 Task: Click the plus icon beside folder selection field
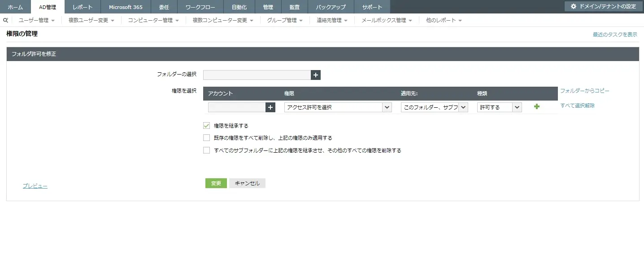(316, 75)
